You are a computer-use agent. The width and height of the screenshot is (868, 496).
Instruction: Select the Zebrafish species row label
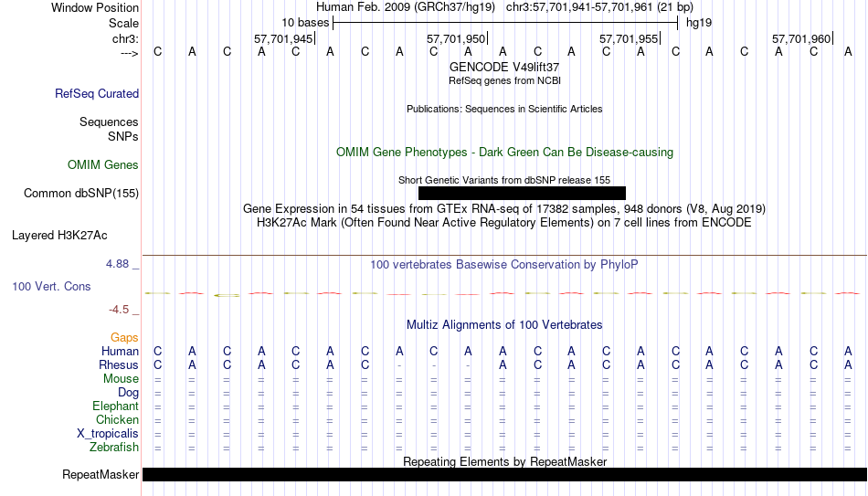(x=114, y=447)
